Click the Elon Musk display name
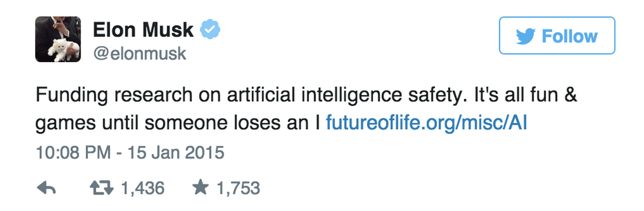 pos(144,30)
